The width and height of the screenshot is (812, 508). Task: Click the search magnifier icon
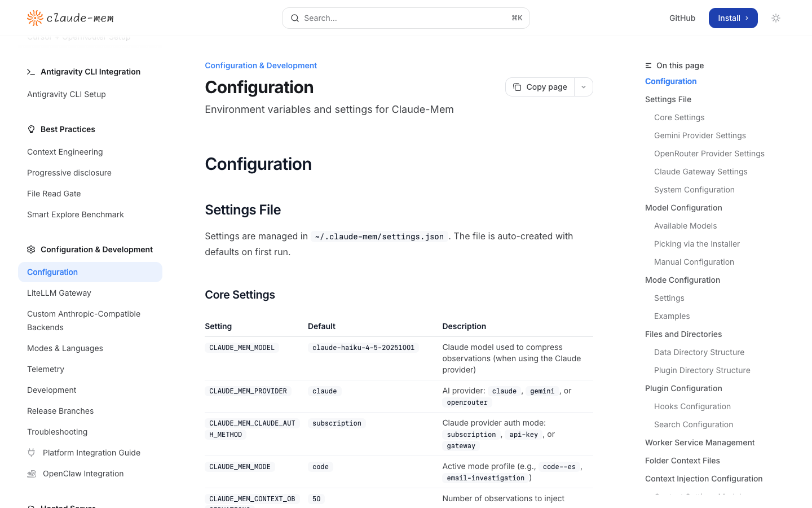[295, 18]
